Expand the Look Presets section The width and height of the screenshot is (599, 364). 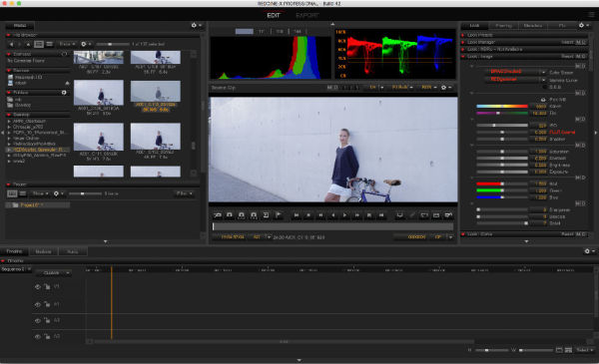point(463,35)
